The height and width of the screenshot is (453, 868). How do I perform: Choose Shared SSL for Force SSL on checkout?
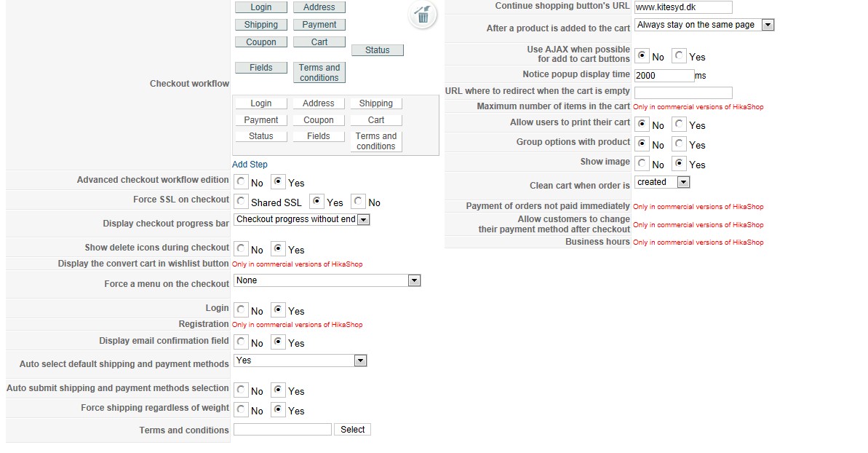tap(242, 202)
